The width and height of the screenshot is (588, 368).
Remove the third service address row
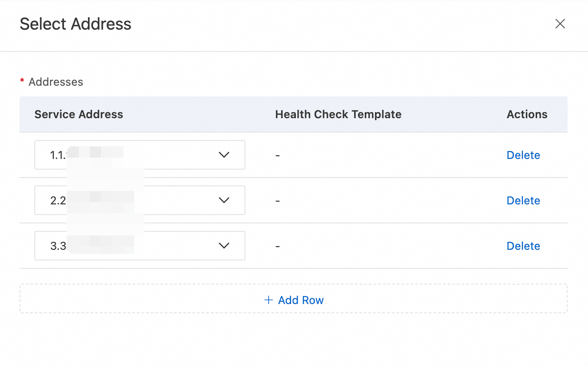pos(523,246)
